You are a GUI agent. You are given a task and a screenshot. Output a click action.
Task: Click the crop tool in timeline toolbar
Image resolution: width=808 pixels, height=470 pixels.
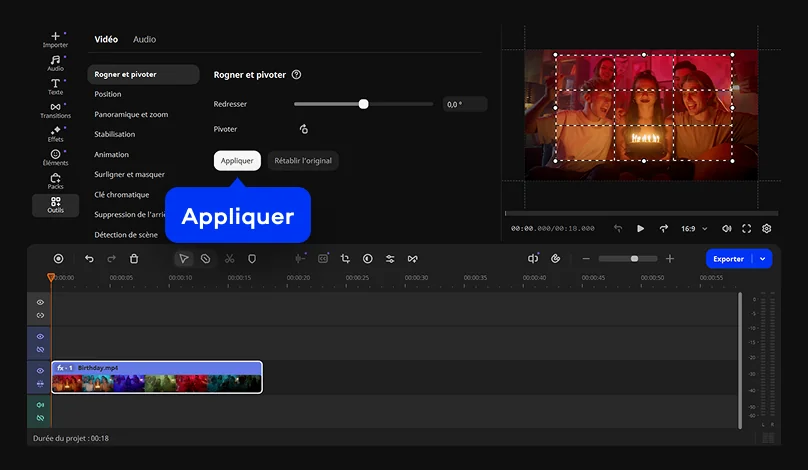[345, 258]
